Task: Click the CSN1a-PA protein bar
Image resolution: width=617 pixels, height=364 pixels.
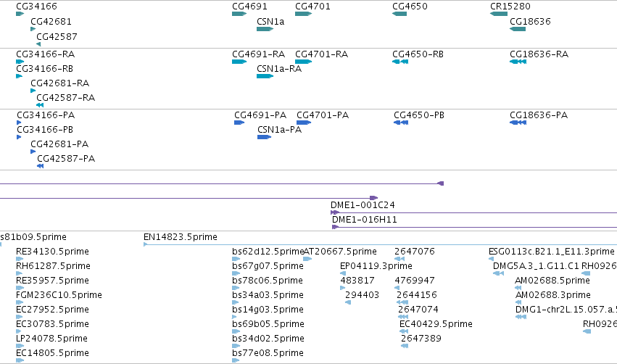Action: tap(265, 137)
